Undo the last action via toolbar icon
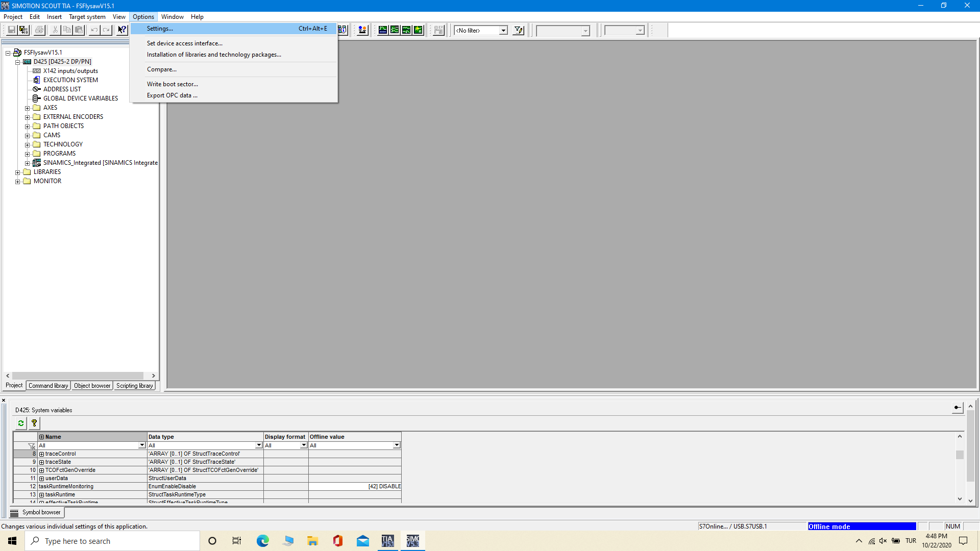 [x=93, y=30]
